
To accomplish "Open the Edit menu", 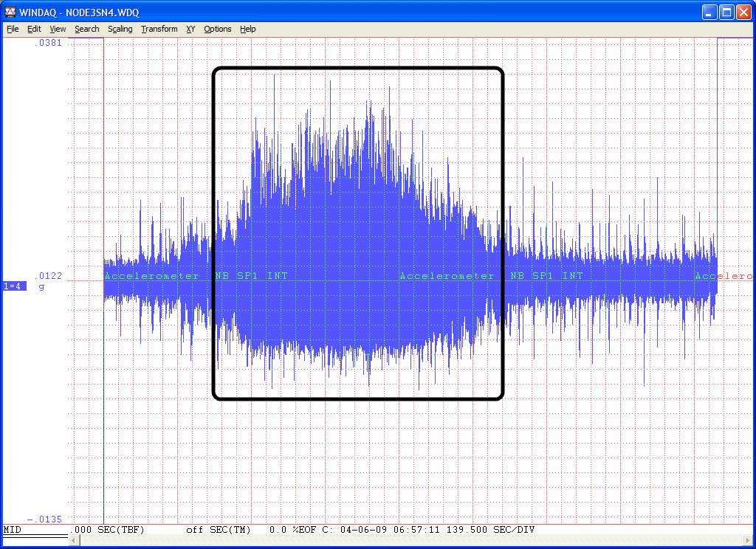I will coord(34,29).
